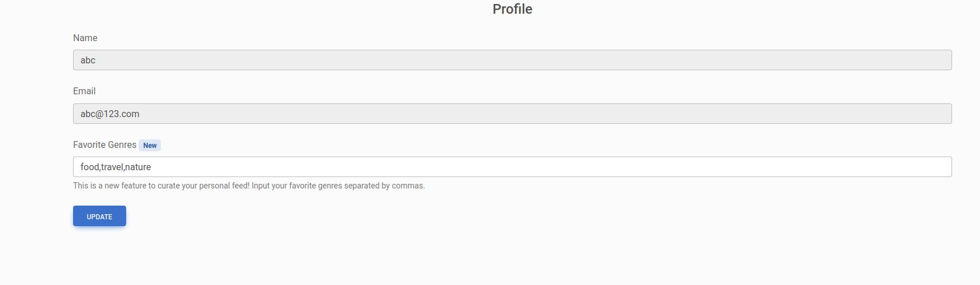The width and height of the screenshot is (980, 285).
Task: Place cursor on word nature in genres
Action: [138, 167]
